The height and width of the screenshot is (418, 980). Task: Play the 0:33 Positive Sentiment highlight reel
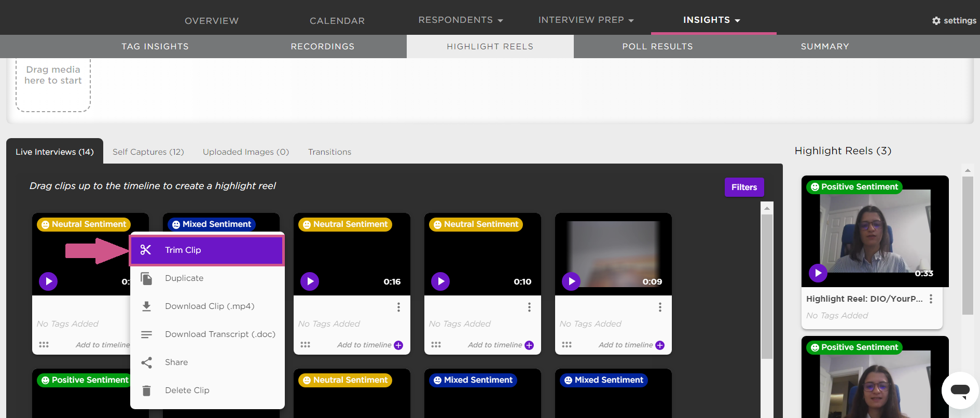(818, 273)
